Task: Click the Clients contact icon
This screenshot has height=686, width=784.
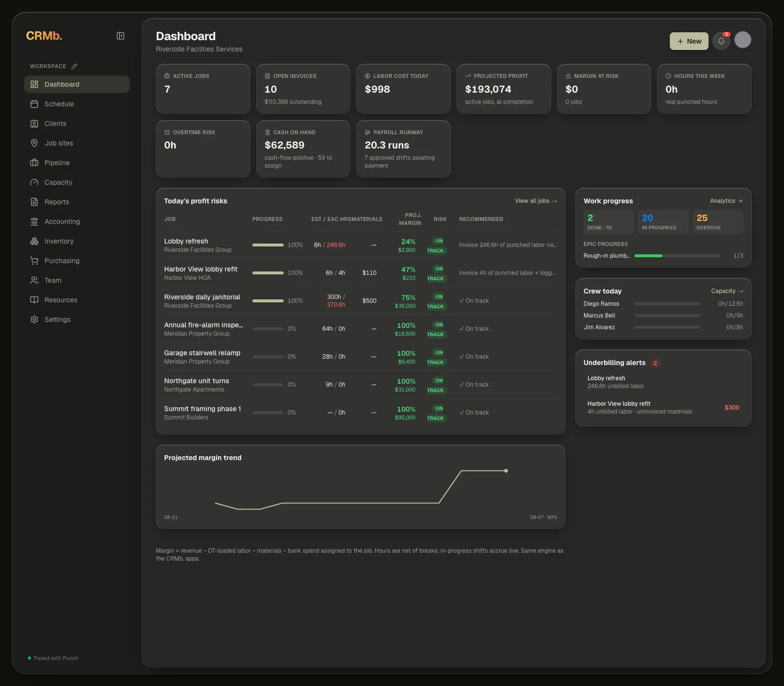Action: [x=34, y=123]
